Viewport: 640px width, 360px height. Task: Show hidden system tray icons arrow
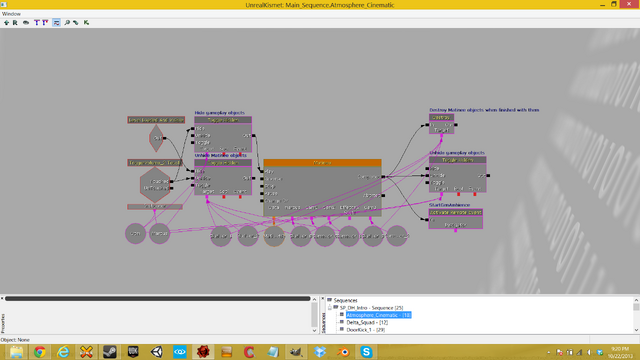pos(549,352)
